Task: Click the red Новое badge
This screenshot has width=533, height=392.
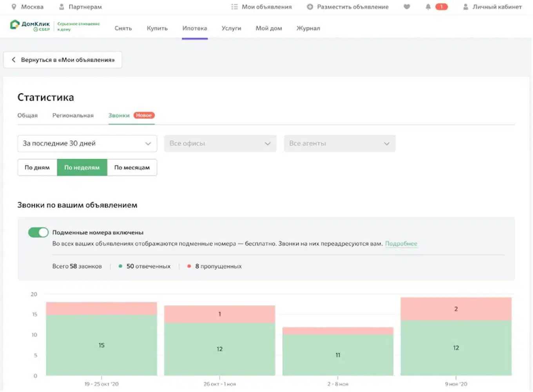Action: tap(144, 115)
